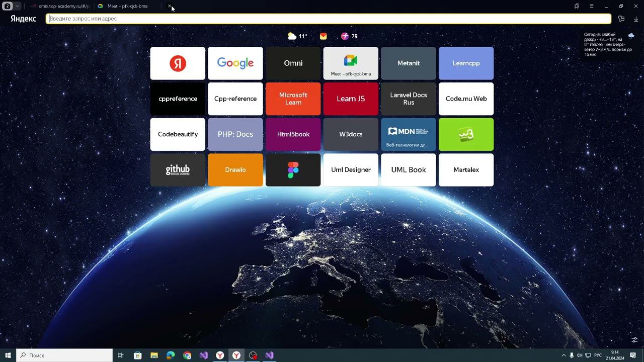This screenshot has height=362, width=644.
Task: Open the Learn JS tile
Action: coord(351,99)
